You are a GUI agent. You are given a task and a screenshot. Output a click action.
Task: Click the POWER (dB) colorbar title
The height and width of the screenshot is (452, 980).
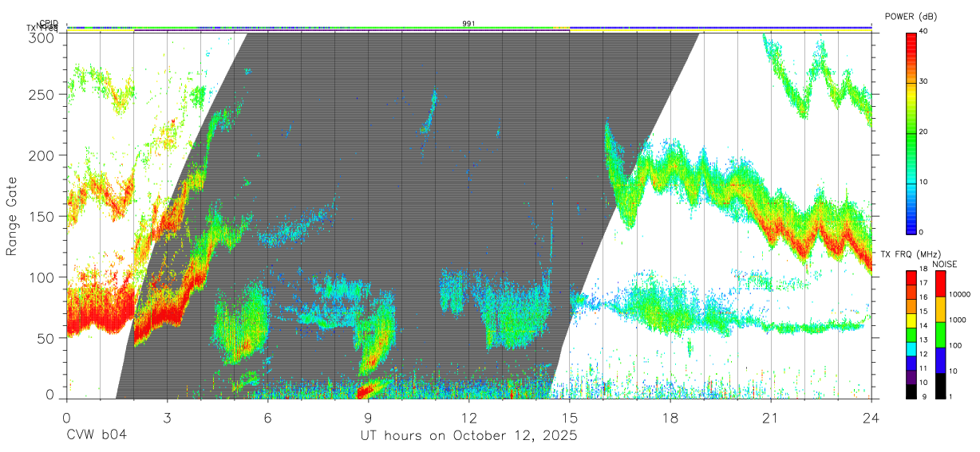(x=911, y=16)
